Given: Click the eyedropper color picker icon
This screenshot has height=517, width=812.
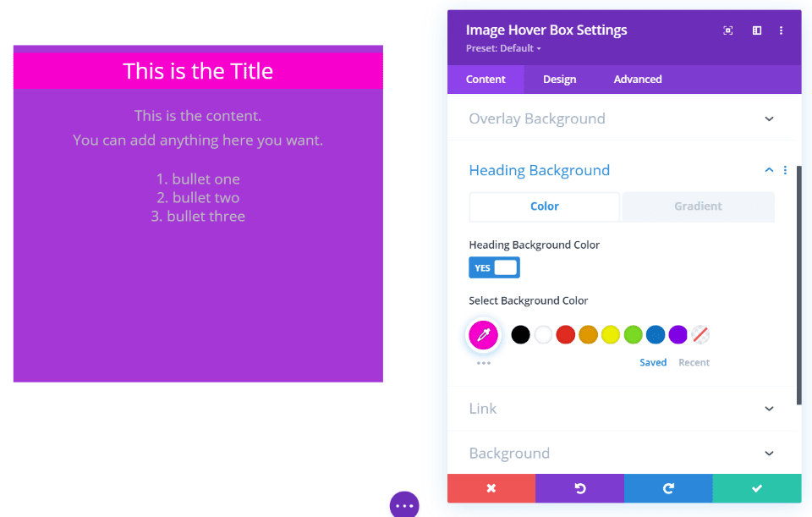Looking at the screenshot, I should [x=484, y=335].
